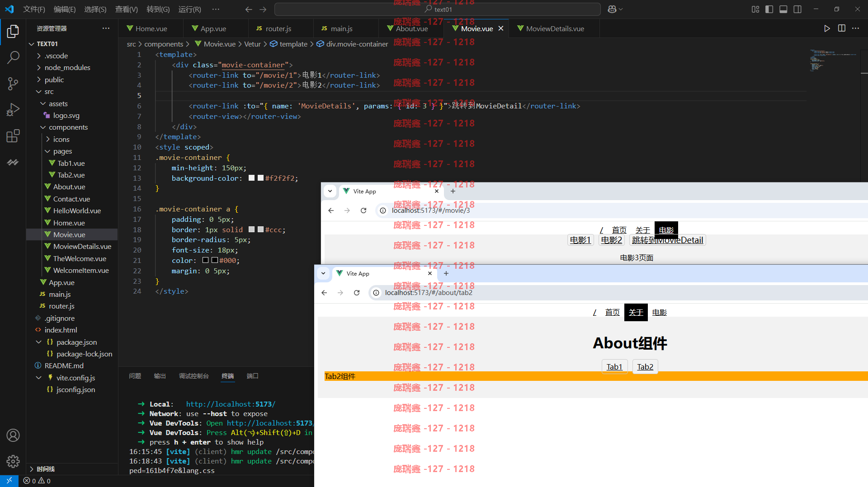Open Home.vue in the file explorer
Screen dimensions: 868x487
pyautogui.click(x=69, y=223)
